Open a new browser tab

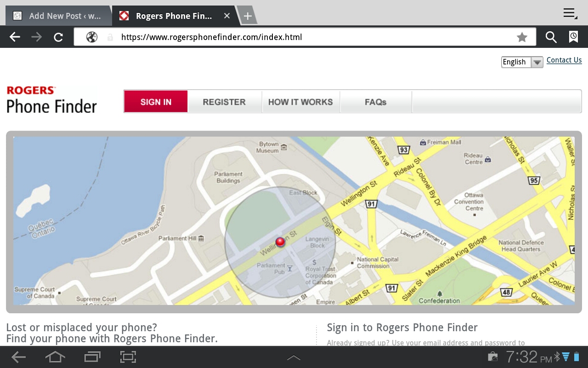click(x=248, y=15)
